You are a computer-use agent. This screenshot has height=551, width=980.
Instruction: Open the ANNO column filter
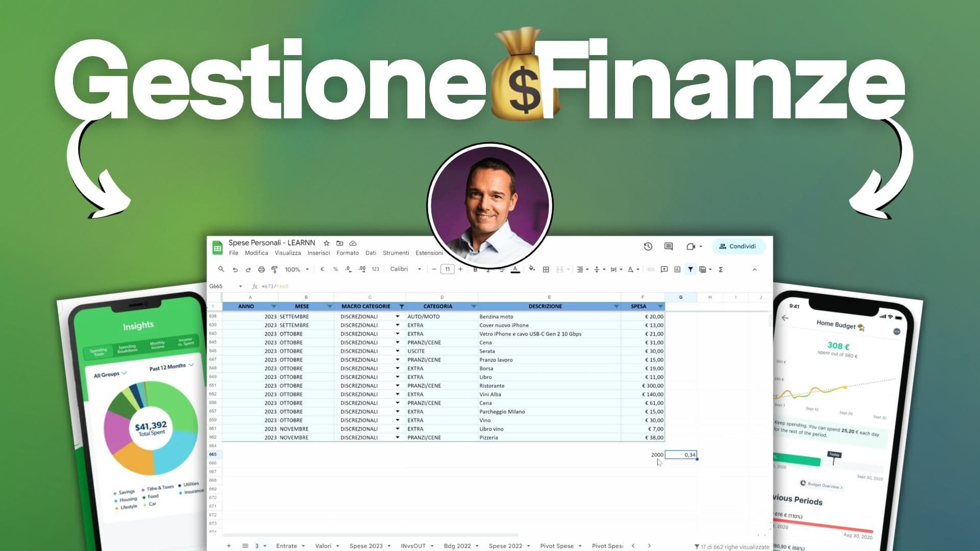274,307
